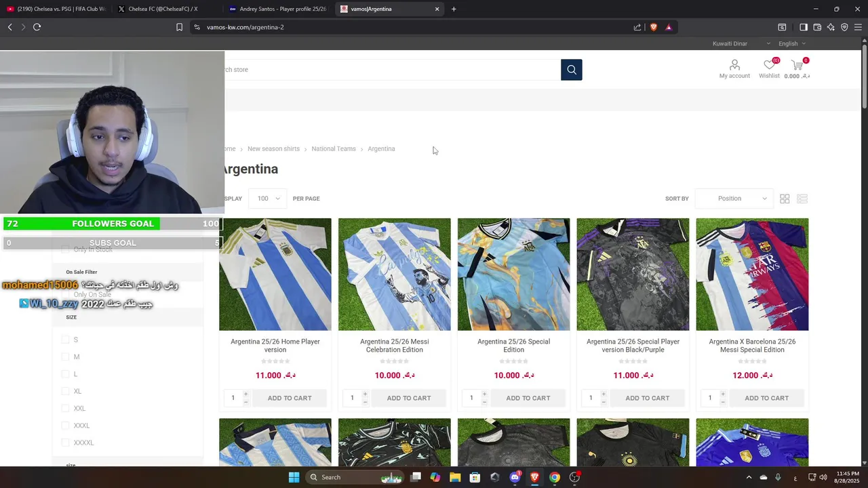Viewport: 868px width, 488px height.
Task: Open the shopping cart icon
Action: coord(797,65)
